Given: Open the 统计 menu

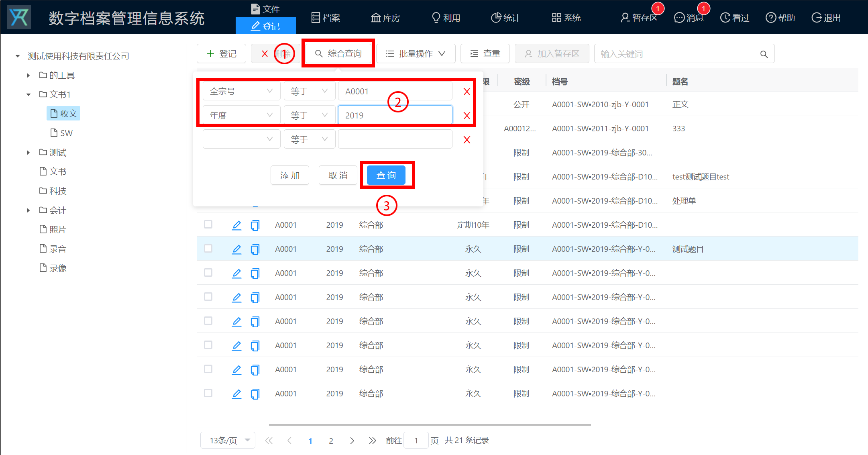Looking at the screenshot, I should coord(506,18).
